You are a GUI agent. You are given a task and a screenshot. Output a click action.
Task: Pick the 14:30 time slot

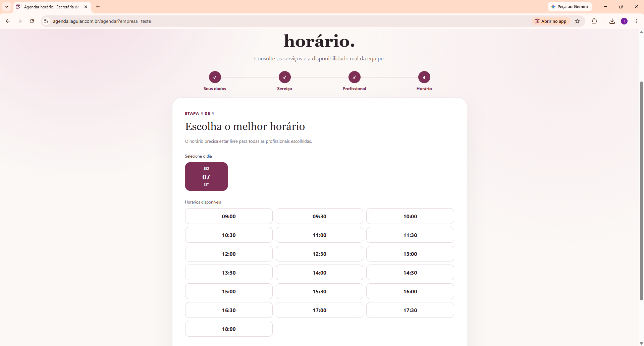(410, 273)
